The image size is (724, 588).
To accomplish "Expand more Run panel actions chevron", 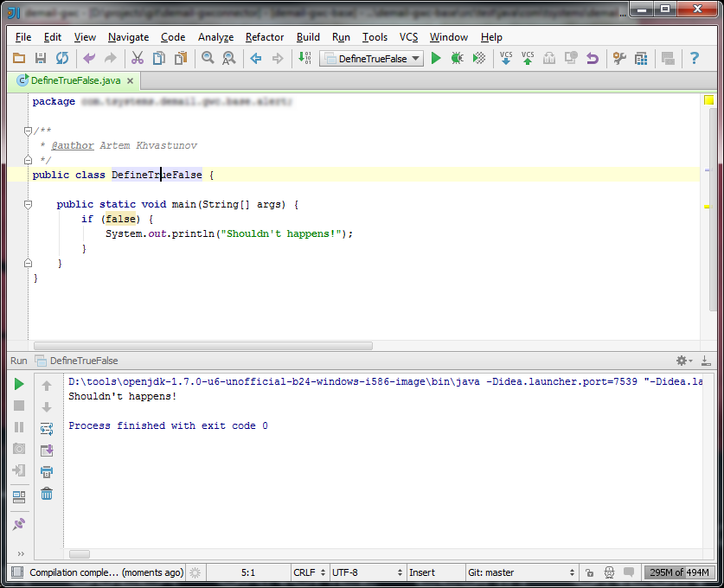I will tap(21, 553).
